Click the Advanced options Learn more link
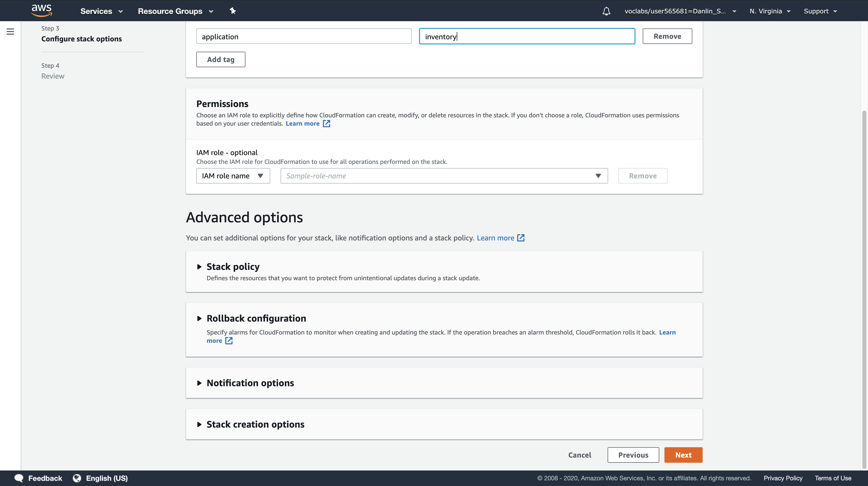 coord(495,238)
